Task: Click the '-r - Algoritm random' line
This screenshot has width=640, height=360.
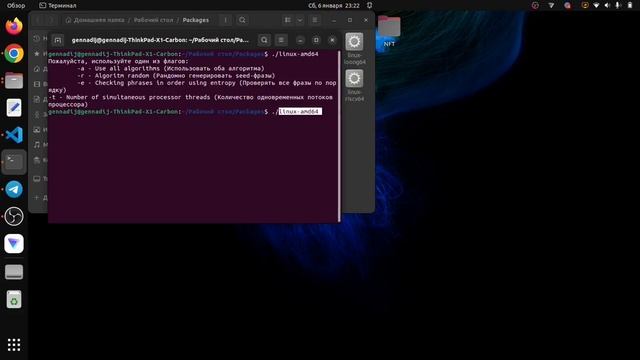Action: point(176,76)
